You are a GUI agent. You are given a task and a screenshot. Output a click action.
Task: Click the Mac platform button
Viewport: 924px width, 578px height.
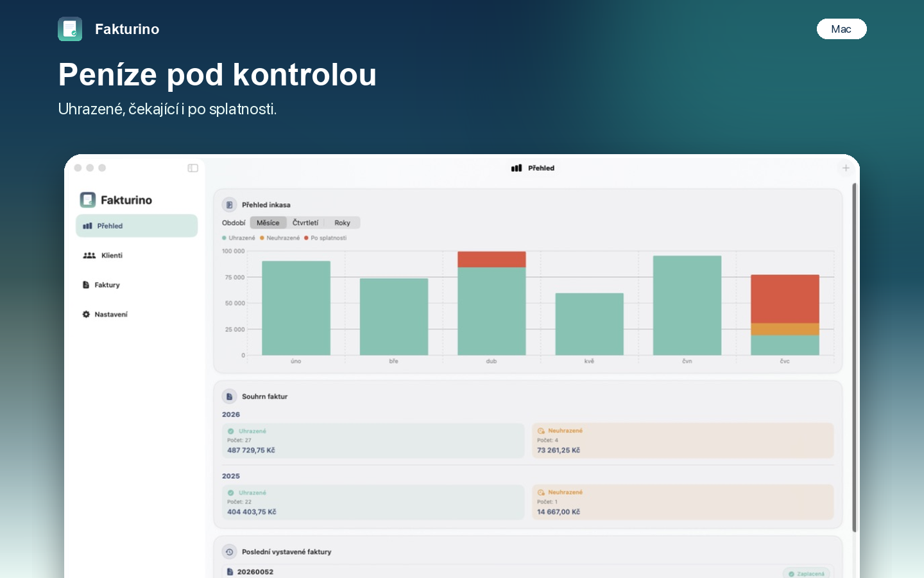[x=841, y=29]
